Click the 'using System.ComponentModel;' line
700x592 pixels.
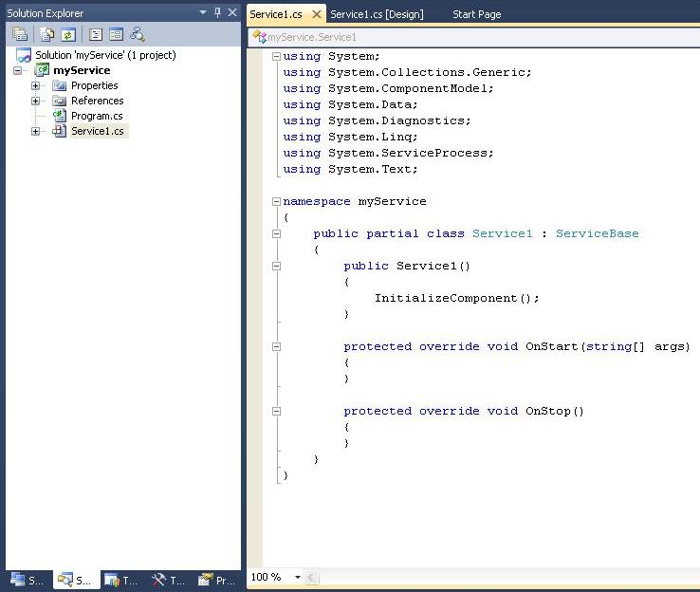coord(388,88)
